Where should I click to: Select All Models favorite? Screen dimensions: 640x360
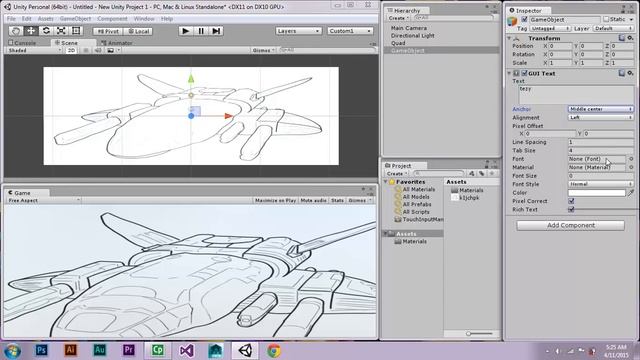(416, 197)
